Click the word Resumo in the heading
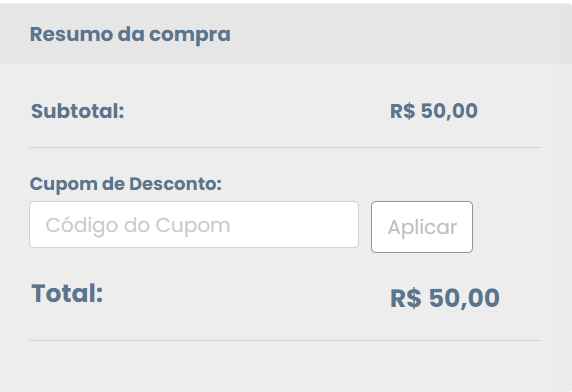 tap(71, 34)
